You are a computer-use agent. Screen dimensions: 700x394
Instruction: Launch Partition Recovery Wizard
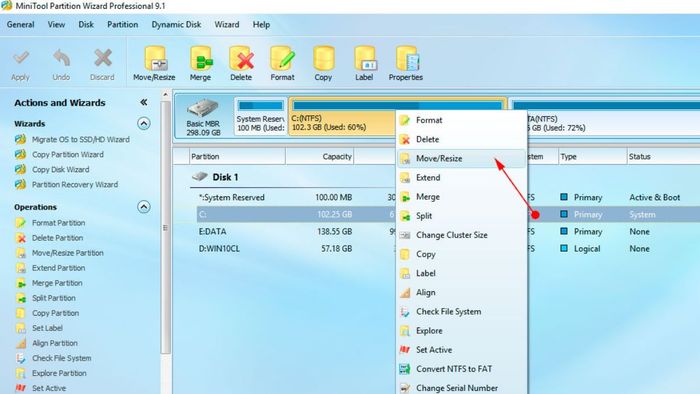pyautogui.click(x=67, y=184)
